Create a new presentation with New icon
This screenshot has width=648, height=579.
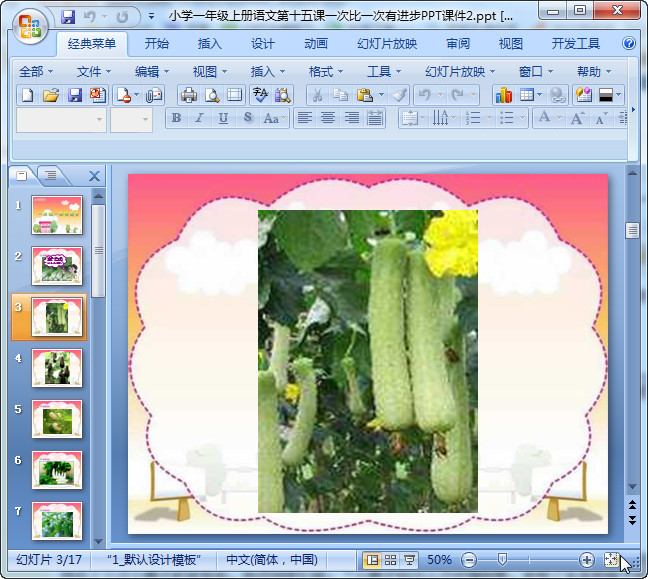pyautogui.click(x=28, y=95)
